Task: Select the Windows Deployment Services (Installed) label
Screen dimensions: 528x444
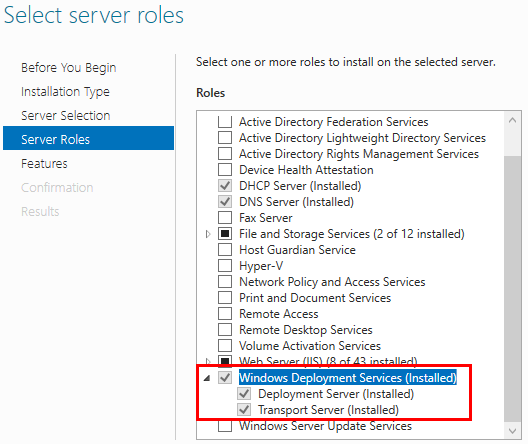Action: (x=348, y=378)
